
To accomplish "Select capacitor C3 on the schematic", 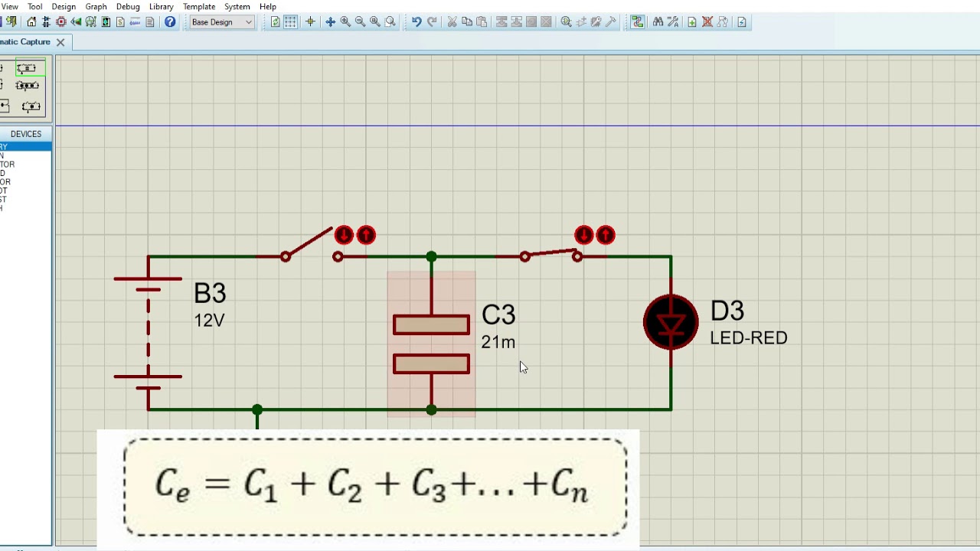I will [431, 344].
